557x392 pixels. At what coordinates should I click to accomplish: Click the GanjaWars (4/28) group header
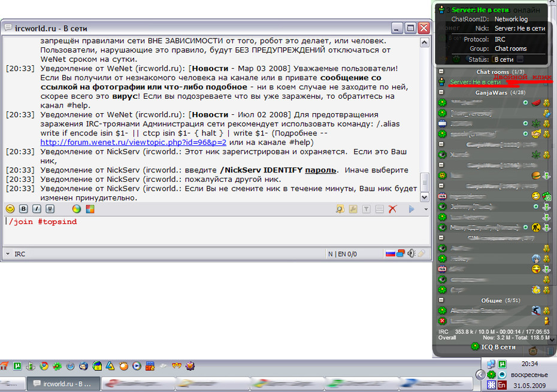coord(500,93)
